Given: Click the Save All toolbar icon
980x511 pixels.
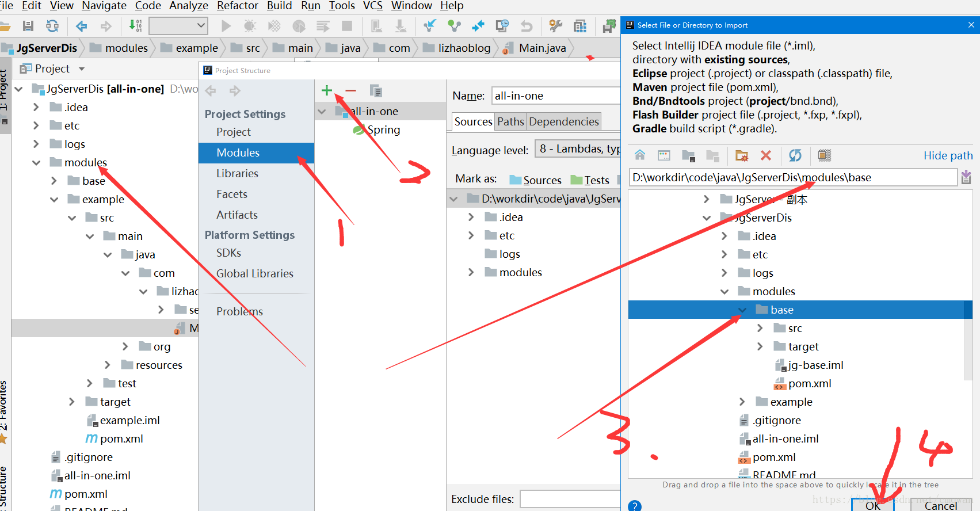Looking at the screenshot, I should click(x=28, y=26).
